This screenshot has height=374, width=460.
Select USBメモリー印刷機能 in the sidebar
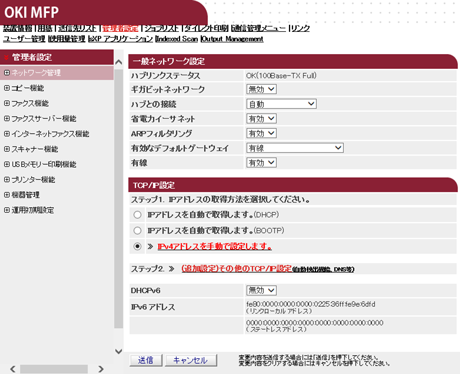pyautogui.click(x=44, y=164)
